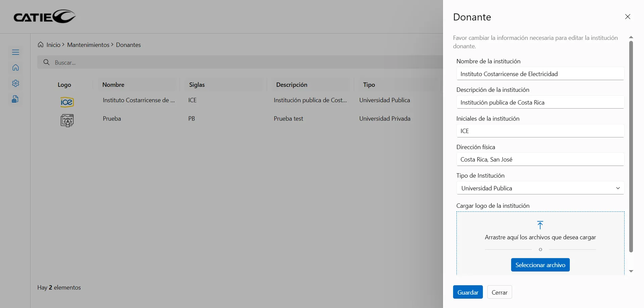Click the hamburger menu icon in sidebar
This screenshot has height=308, width=644.
(15, 52)
